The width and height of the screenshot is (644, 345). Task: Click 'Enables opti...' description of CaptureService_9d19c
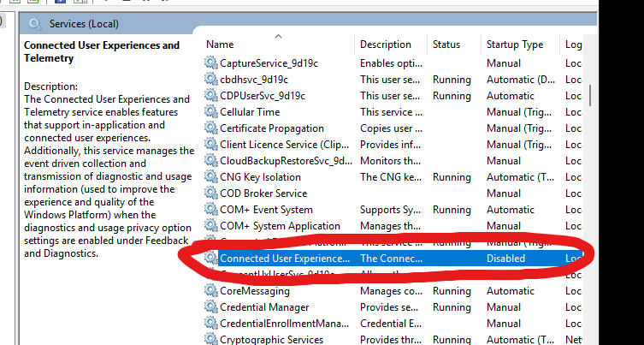click(x=391, y=63)
